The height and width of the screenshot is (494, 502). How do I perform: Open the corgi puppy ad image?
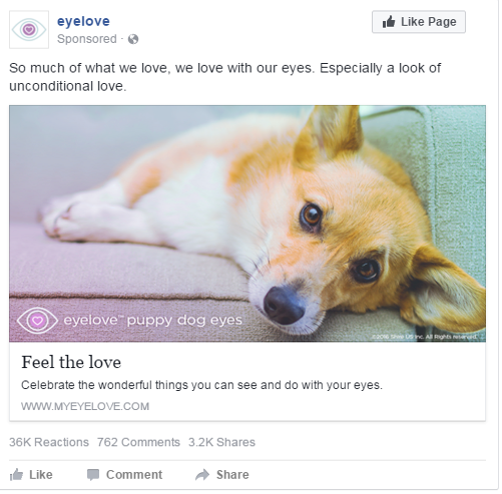[x=247, y=223]
